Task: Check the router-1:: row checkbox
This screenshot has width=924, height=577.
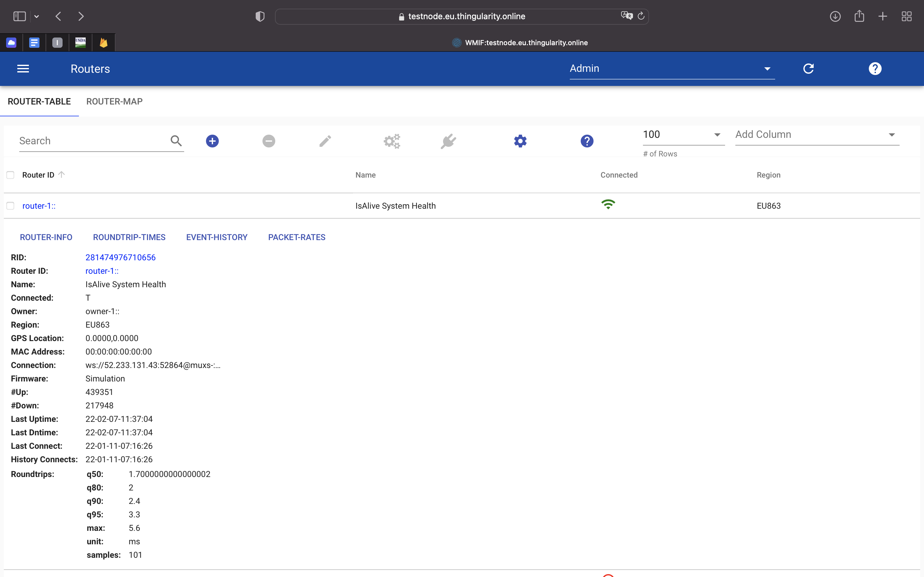Action: tap(10, 206)
